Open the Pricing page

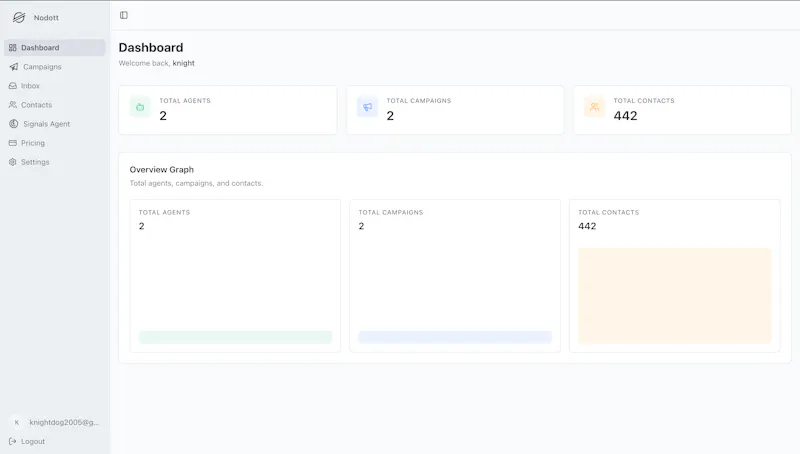55,143
